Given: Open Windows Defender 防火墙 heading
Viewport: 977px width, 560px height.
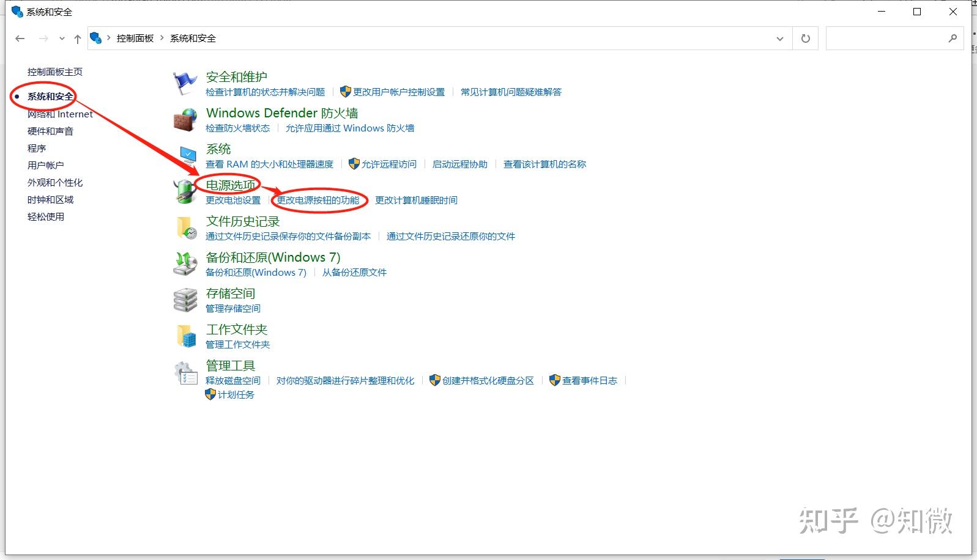Looking at the screenshot, I should [282, 113].
